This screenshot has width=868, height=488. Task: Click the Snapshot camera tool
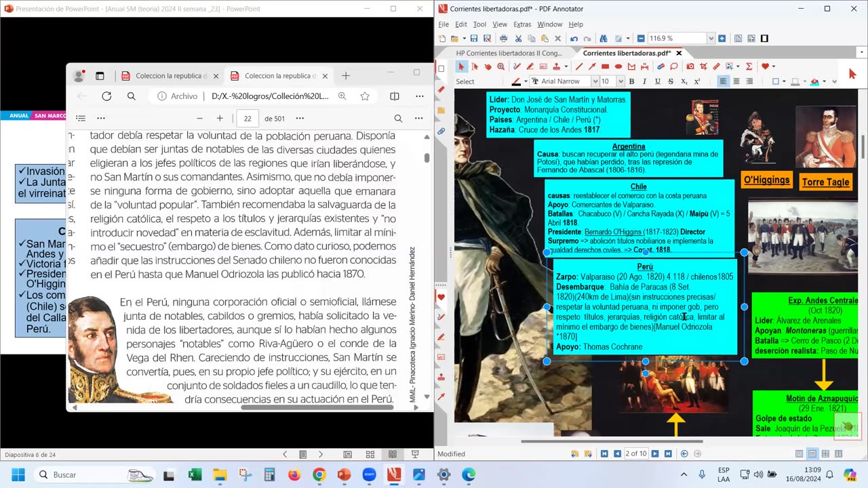(690, 66)
